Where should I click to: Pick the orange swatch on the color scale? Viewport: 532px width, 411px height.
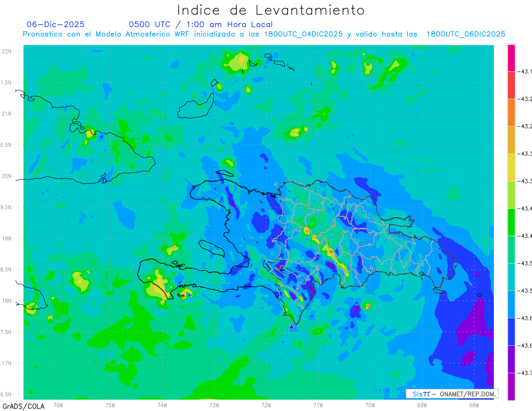[x=511, y=113]
